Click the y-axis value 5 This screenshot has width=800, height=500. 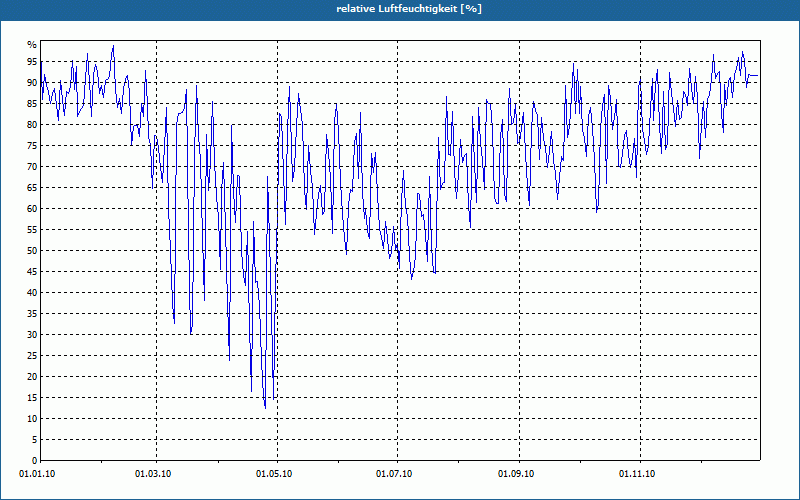click(x=34, y=440)
